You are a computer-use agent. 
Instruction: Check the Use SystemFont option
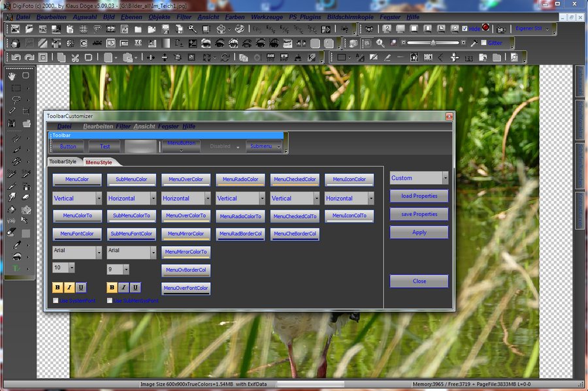[56, 300]
